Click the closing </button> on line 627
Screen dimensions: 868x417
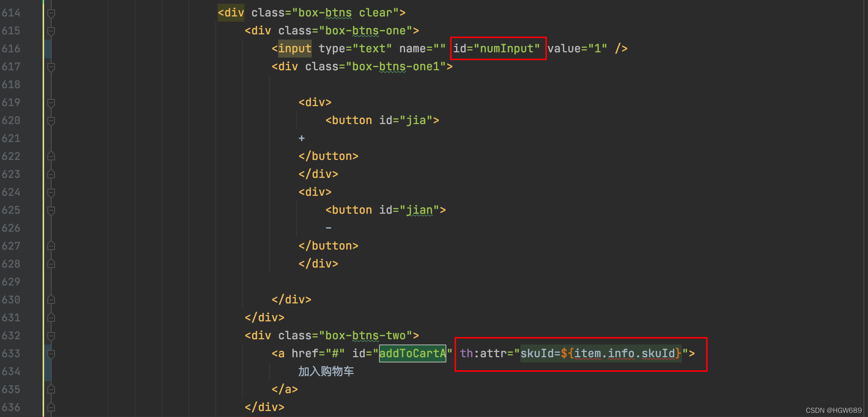329,246
